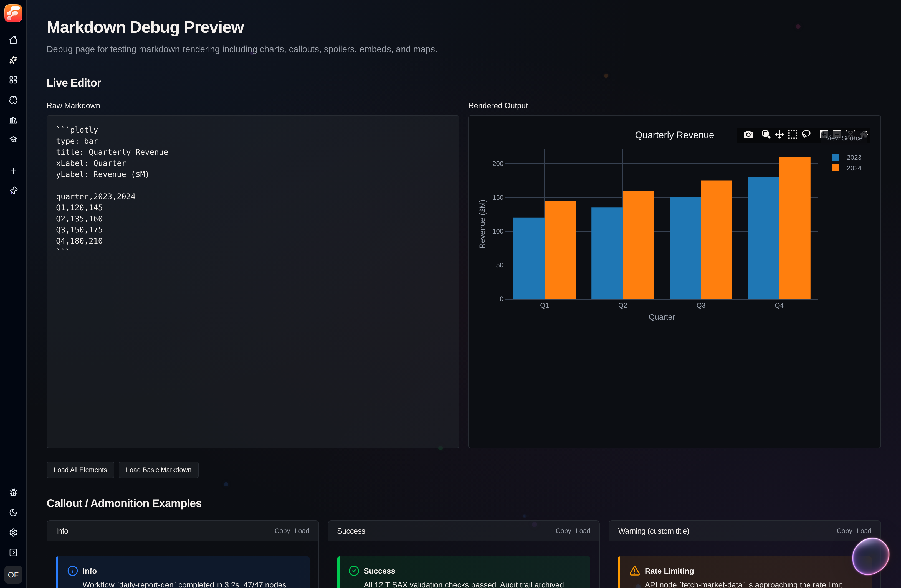Click the OF user avatar
The image size is (901, 588).
coord(13,574)
